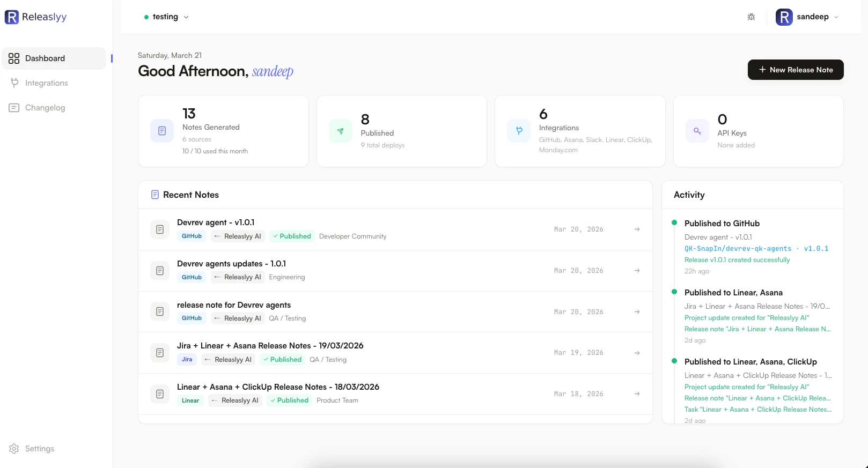Click the Engineering audience label
The height and width of the screenshot is (468, 868).
(x=287, y=277)
